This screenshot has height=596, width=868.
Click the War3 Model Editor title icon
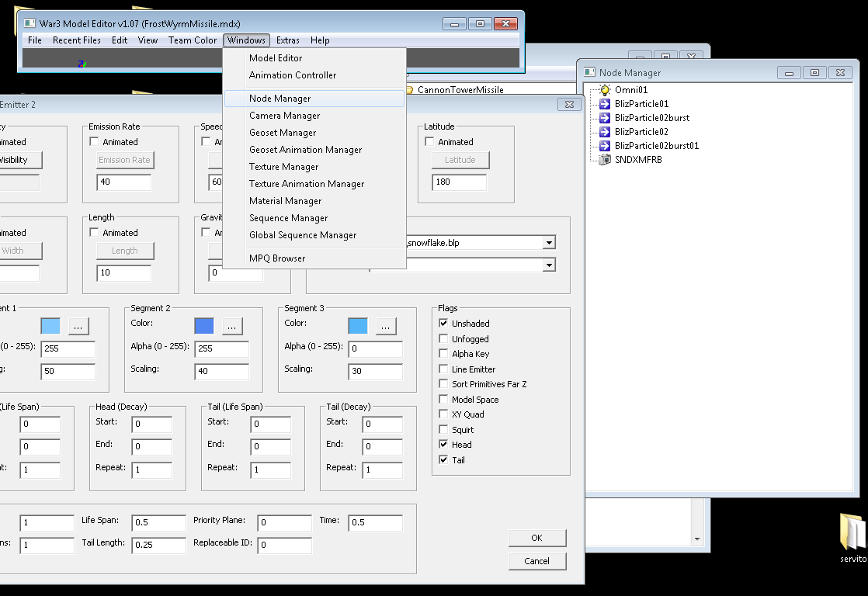coord(30,23)
